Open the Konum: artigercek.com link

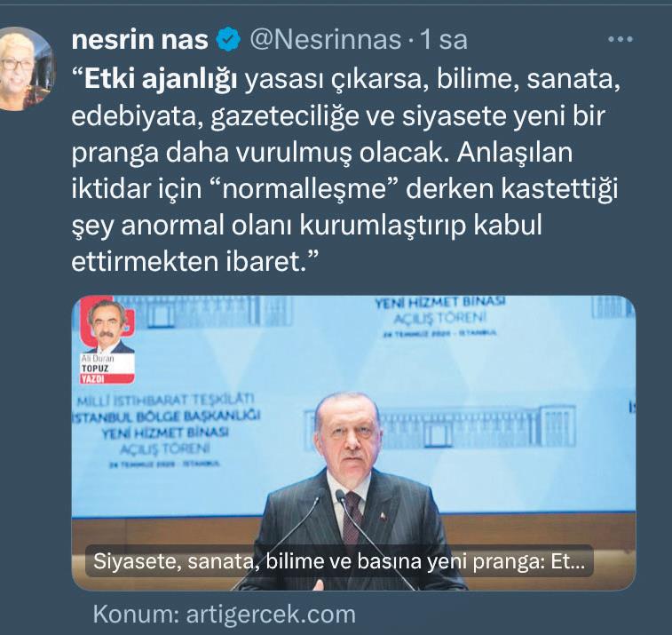(x=224, y=614)
